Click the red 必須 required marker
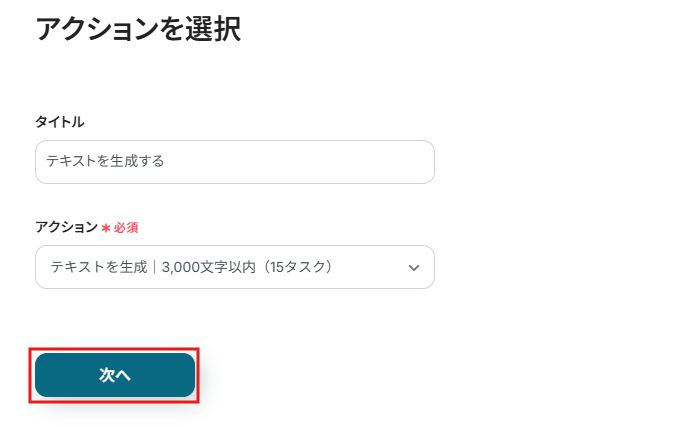 (x=125, y=228)
